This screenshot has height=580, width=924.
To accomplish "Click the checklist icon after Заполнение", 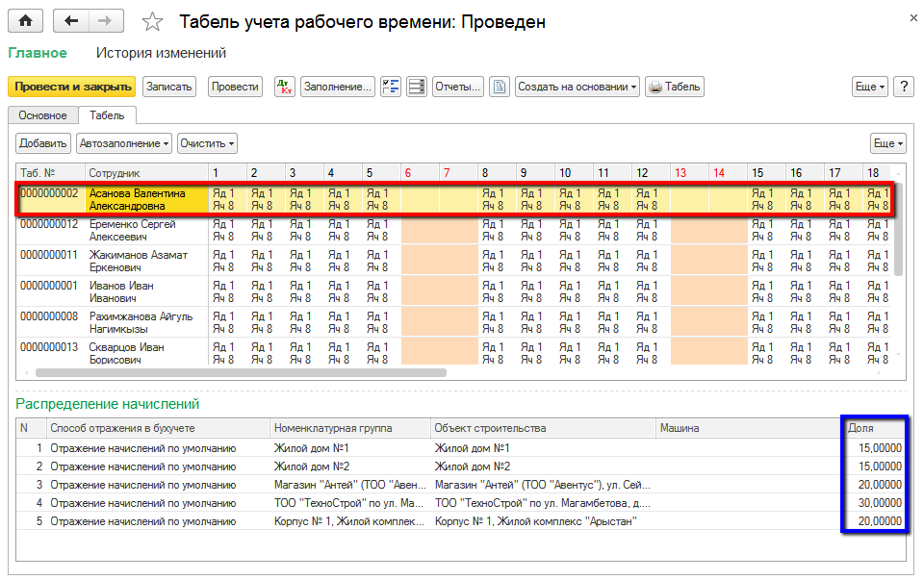I will (x=391, y=87).
